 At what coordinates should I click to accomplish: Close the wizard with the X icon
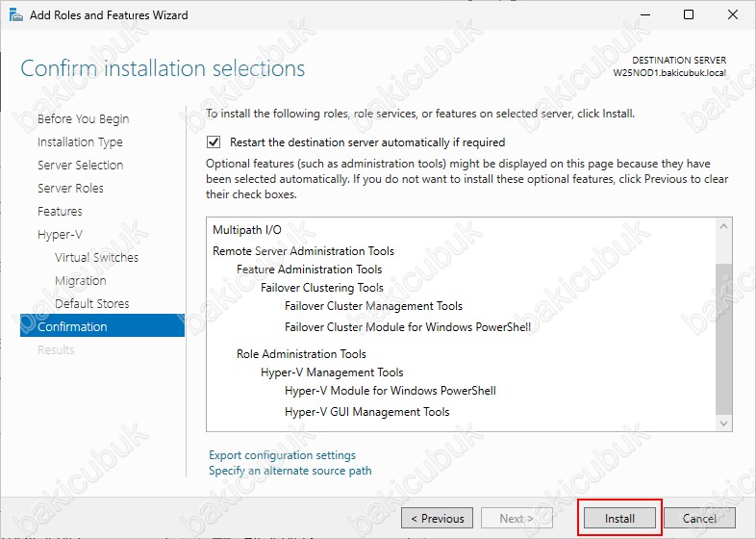pos(733,14)
